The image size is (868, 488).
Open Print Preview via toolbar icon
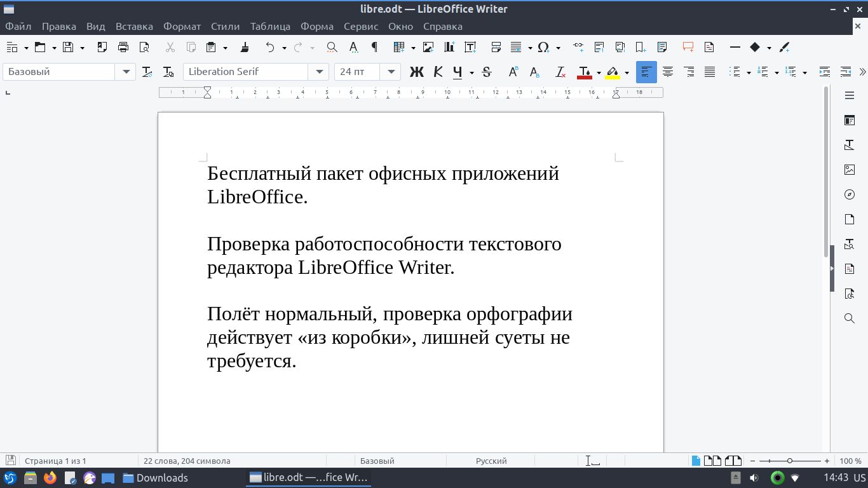point(144,47)
